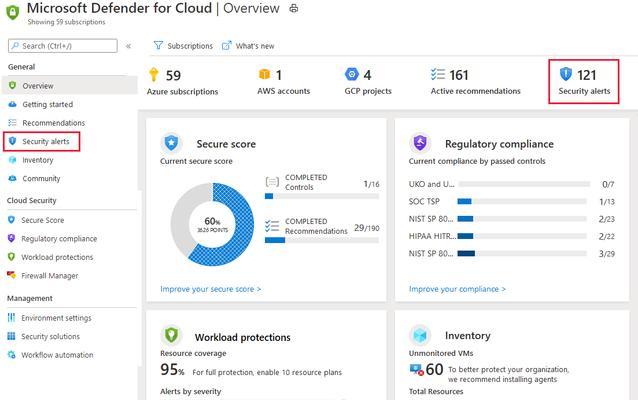
Task: Click the Secure score card heading
Action: (226, 144)
